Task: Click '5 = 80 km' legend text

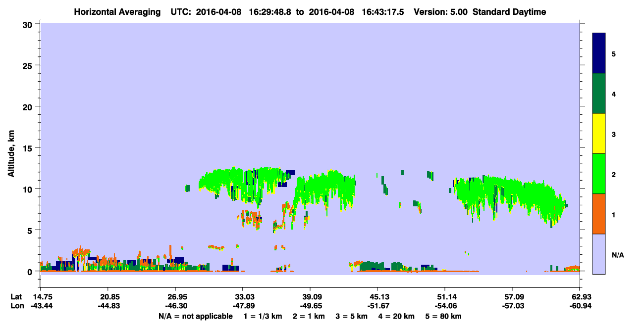Action: point(444,316)
